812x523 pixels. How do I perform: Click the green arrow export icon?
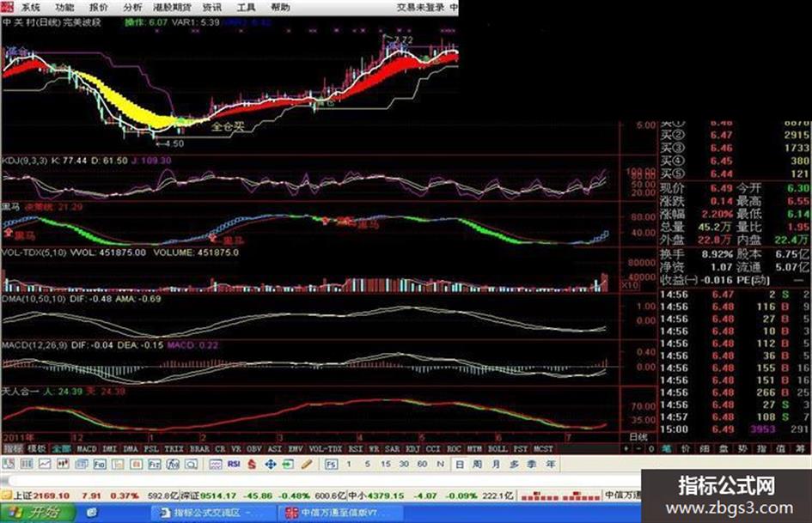pyautogui.click(x=288, y=464)
